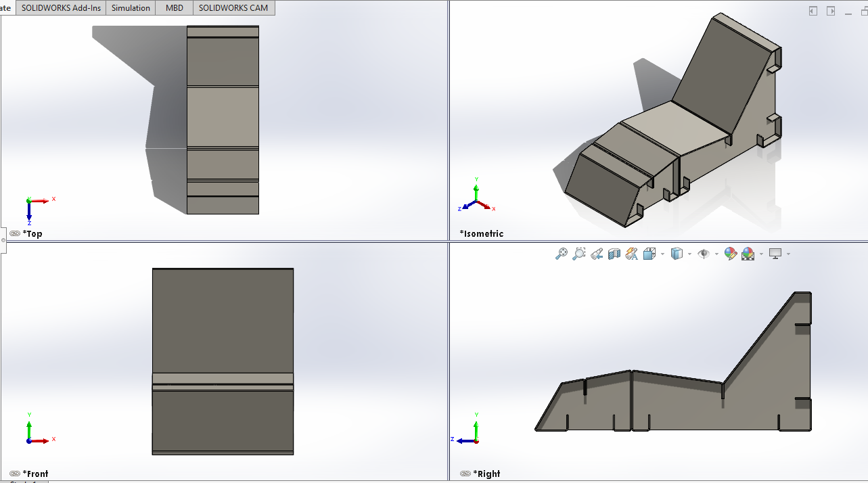Click the left-arrow pane collapse icon
Image resolution: width=868 pixels, height=483 pixels.
coord(813,11)
